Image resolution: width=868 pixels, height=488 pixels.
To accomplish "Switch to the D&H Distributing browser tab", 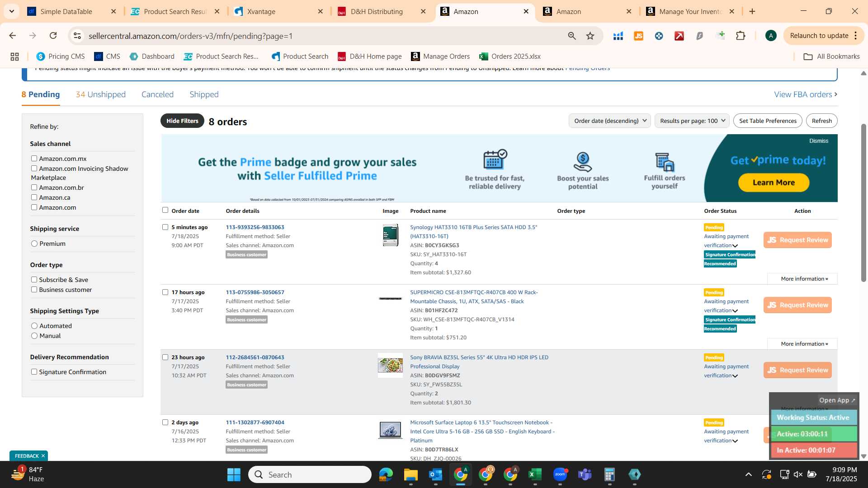I will 382,11.
